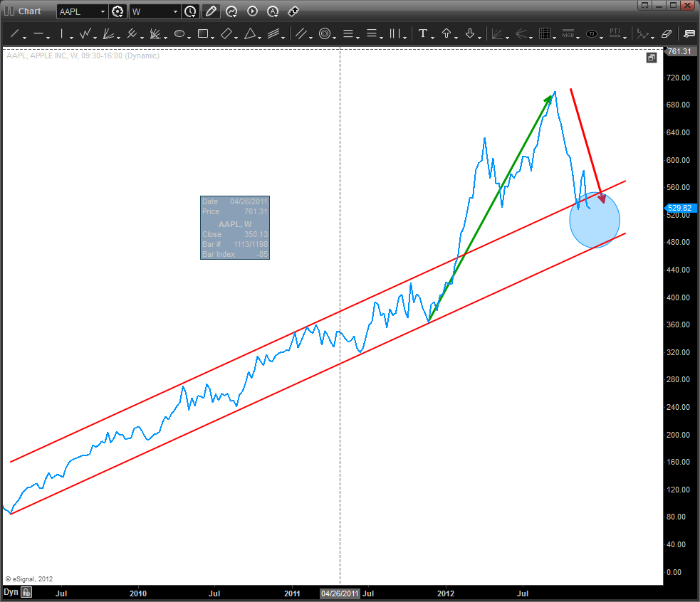The image size is (700, 602).
Task: Open the chart comments note icon
Action: [689, 33]
